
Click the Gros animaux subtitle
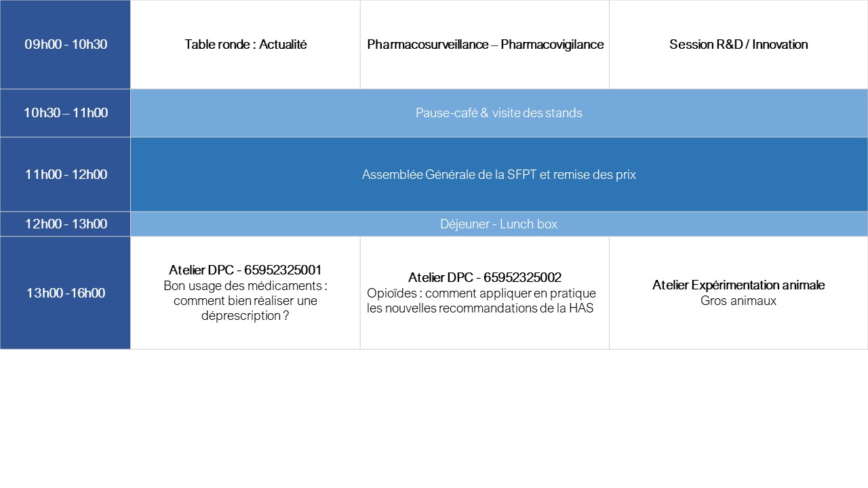pos(738,301)
